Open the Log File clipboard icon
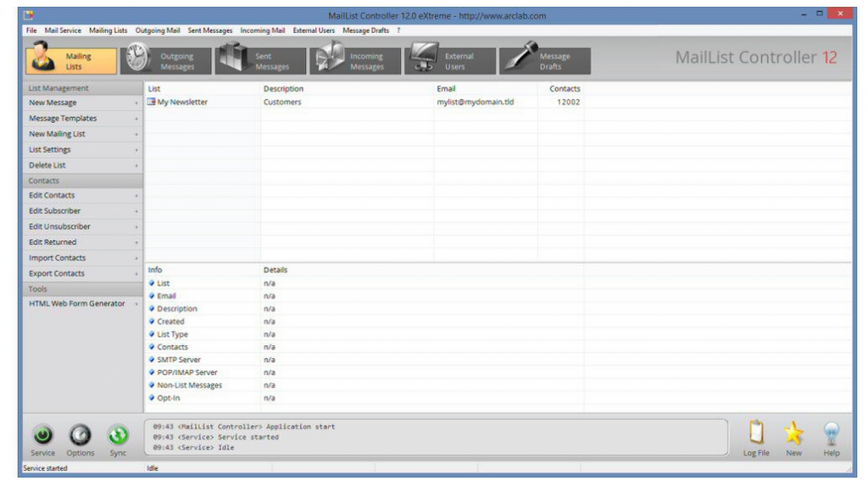This screenshot has height=486, width=868. 756,433
